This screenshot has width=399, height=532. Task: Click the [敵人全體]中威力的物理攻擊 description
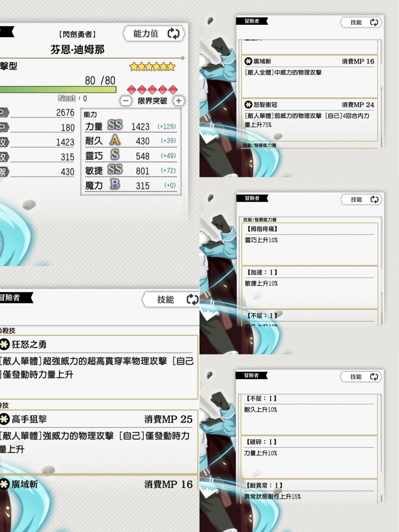[283, 72]
